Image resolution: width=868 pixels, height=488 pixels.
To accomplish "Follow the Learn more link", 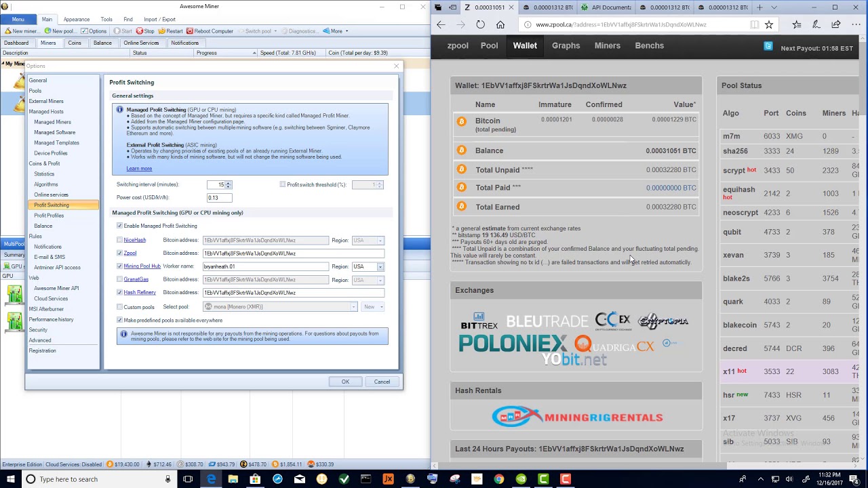I will click(139, 168).
